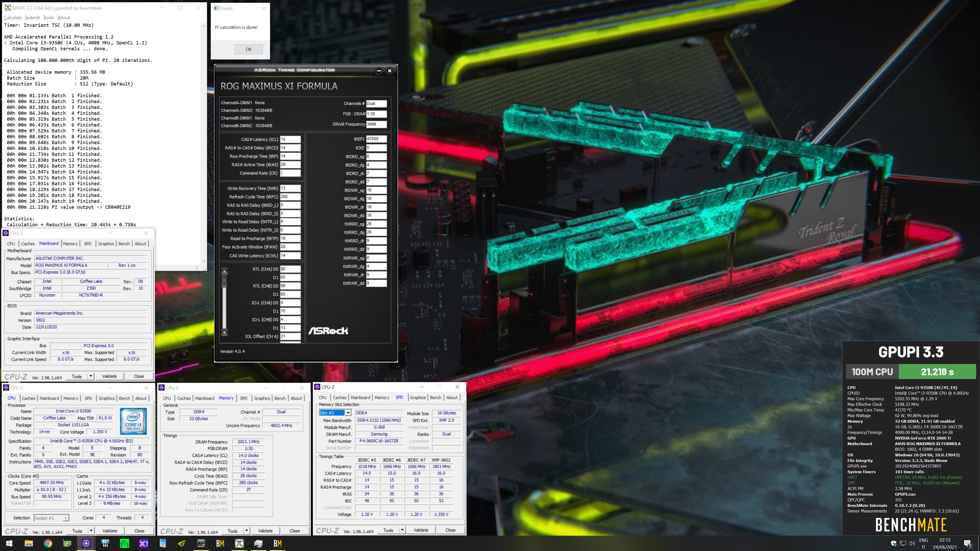
Task: Switch to GPUPI via its pi taskbar icon
Action: tap(239, 543)
